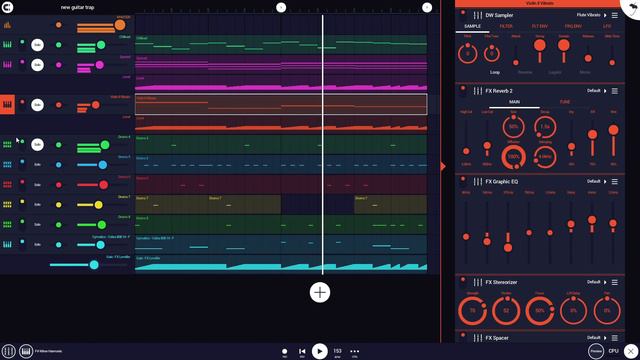Click the leftmost Graphic EQ band slider
640x360 pixels.
point(466,236)
